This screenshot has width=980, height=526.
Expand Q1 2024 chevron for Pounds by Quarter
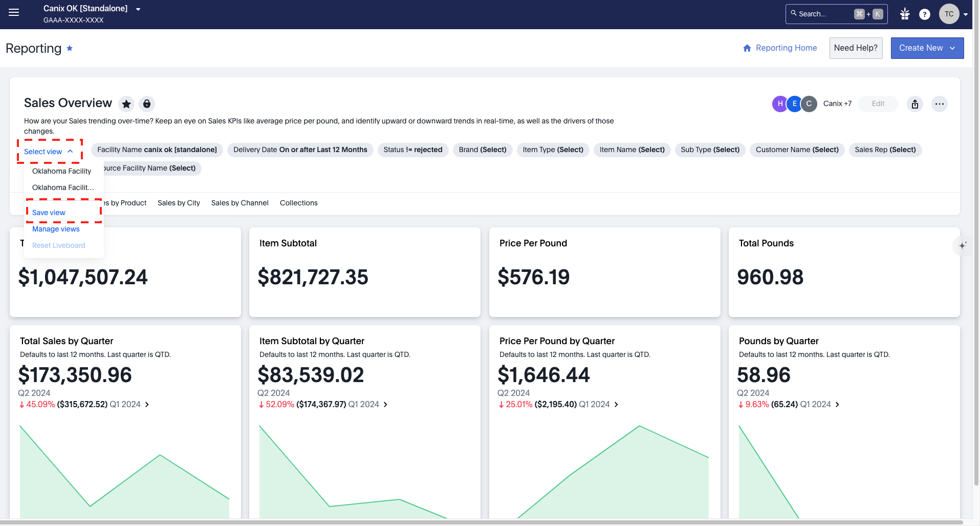click(837, 405)
